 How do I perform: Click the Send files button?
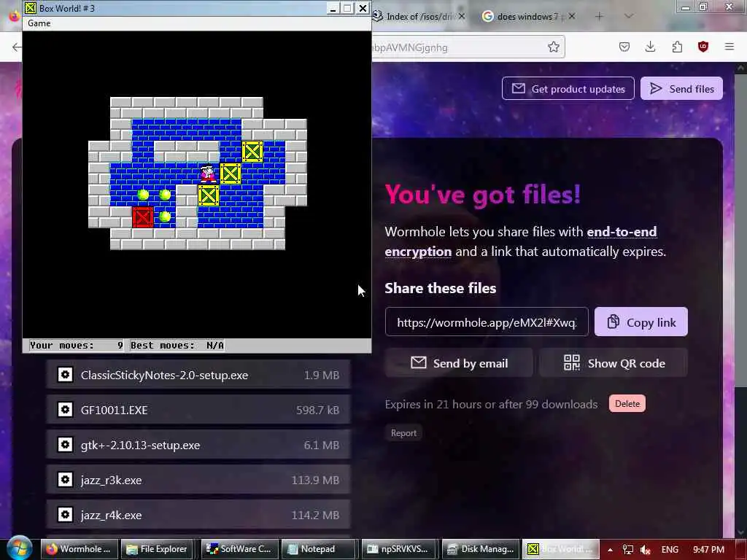point(681,88)
